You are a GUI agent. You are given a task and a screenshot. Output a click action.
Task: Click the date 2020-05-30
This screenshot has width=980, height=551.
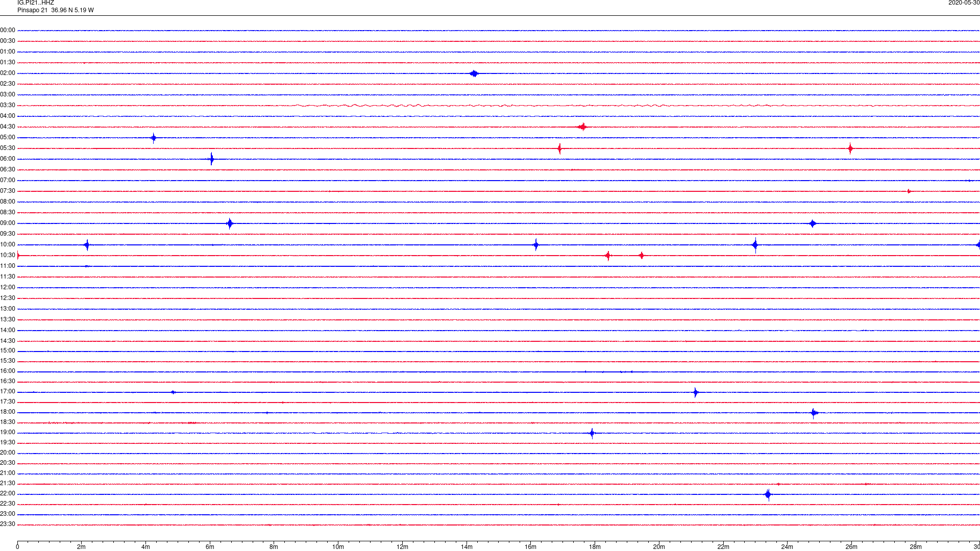coord(964,3)
